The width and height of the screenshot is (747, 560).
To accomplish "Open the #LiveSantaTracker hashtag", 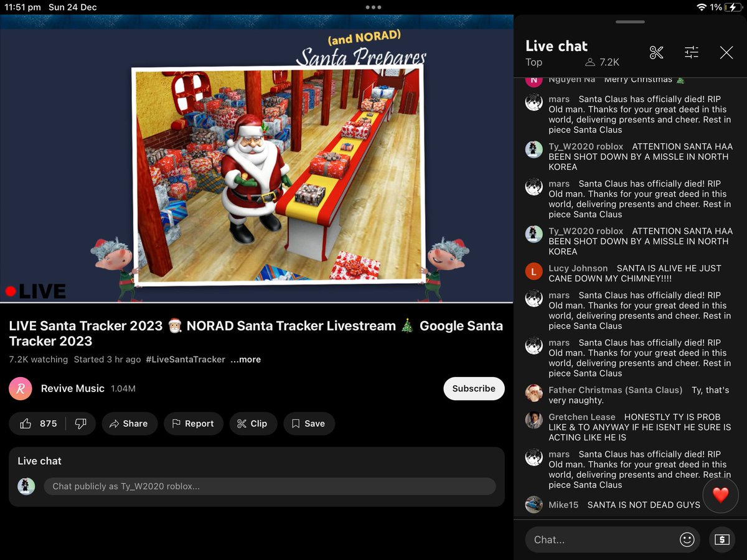I will pyautogui.click(x=186, y=360).
